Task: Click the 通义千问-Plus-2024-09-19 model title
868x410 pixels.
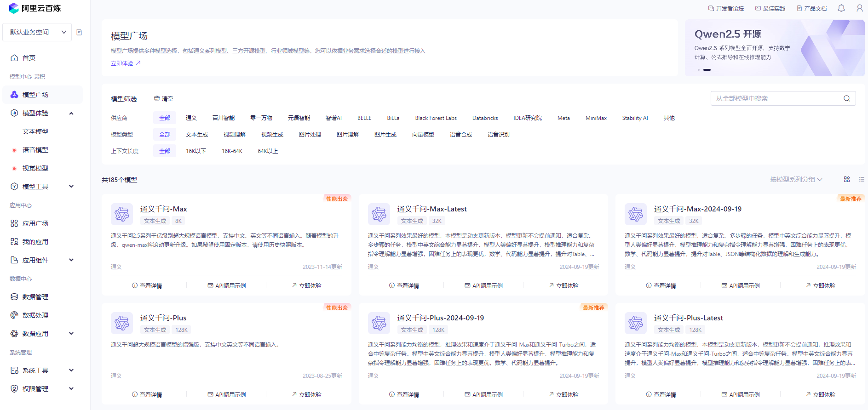Action: coord(441,318)
